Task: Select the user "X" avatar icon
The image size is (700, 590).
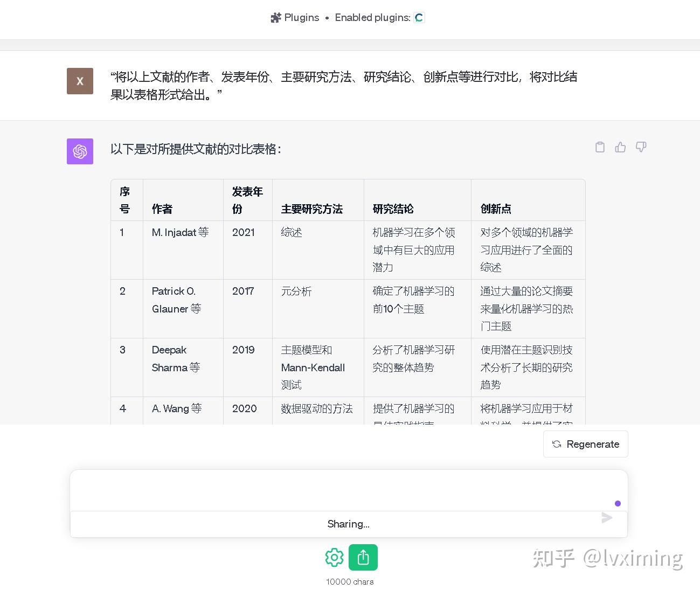Action: 80,81
